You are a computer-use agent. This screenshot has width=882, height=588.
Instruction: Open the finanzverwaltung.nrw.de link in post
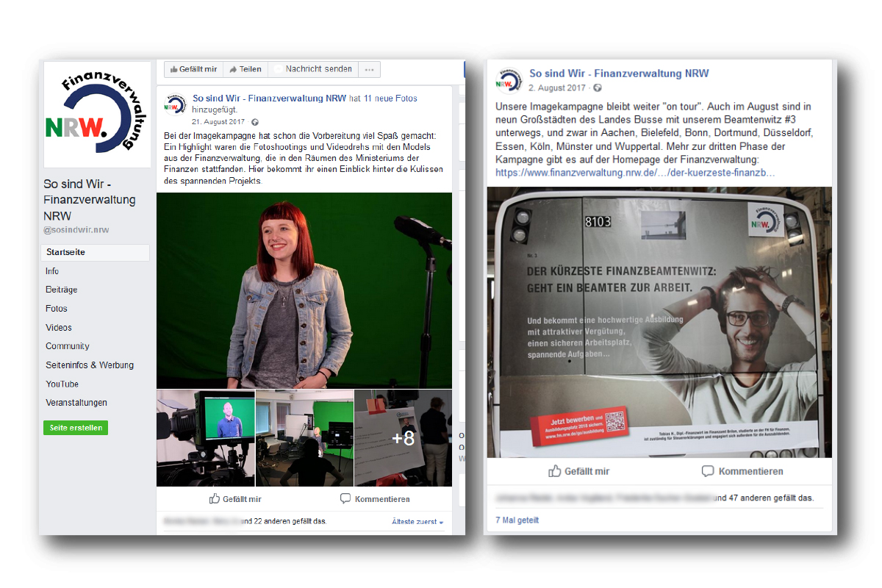coord(635,173)
